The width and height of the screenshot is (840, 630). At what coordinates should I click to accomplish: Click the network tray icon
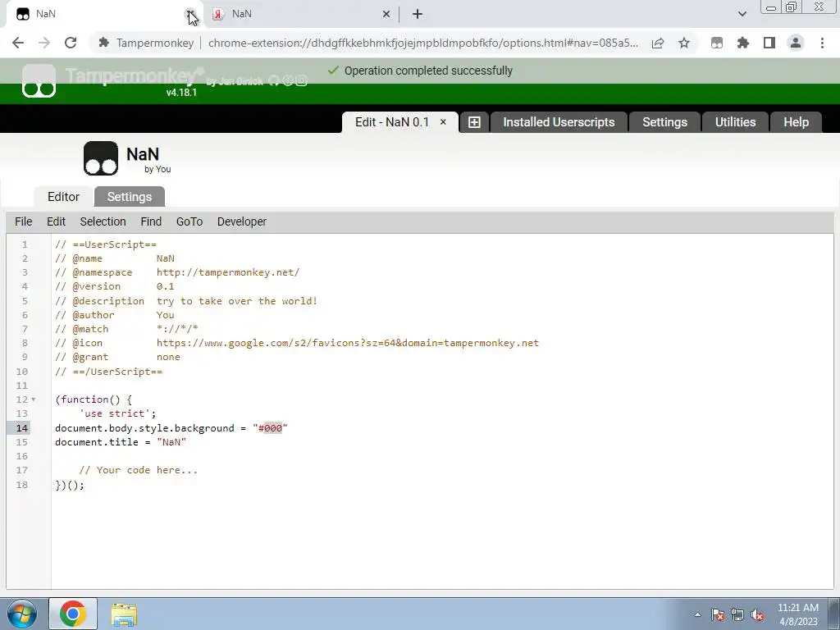[737, 614]
